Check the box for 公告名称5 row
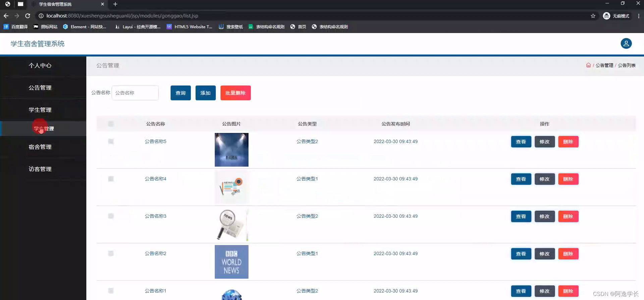The width and height of the screenshot is (644, 300). click(x=111, y=141)
